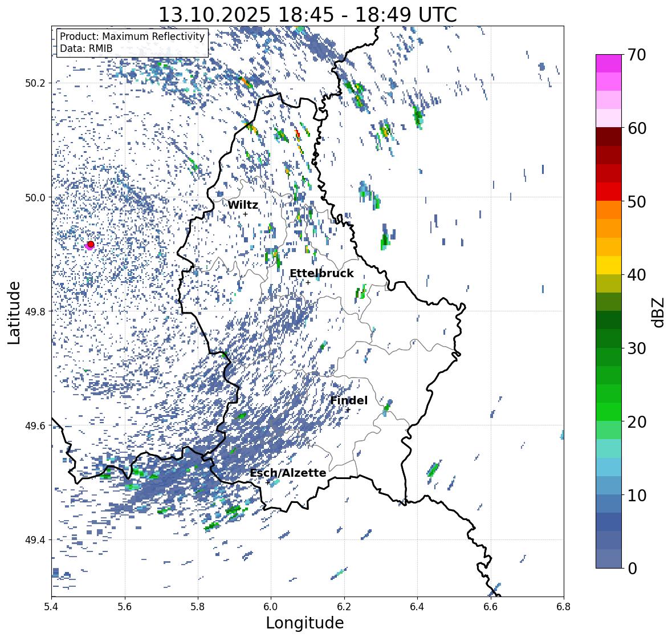Image resolution: width=672 pixels, height=637 pixels.
Task: Click the Wiltz plus marker
Action: click(x=245, y=214)
